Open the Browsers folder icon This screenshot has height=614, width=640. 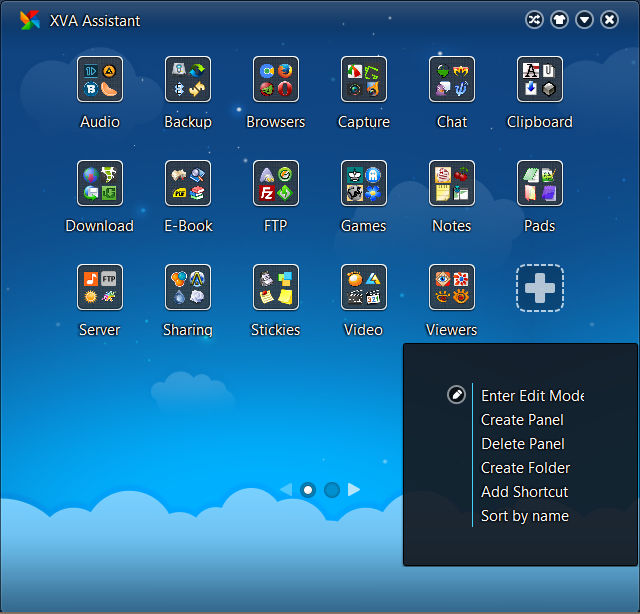[276, 79]
